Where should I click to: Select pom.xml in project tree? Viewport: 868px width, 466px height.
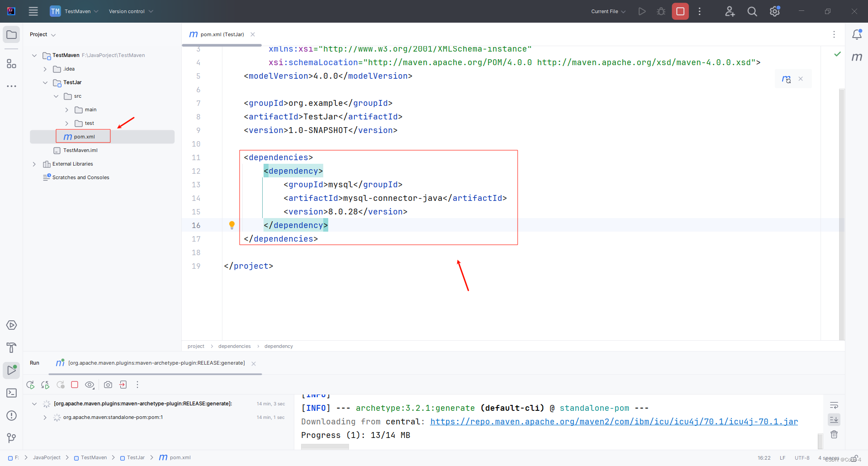coord(102,137)
